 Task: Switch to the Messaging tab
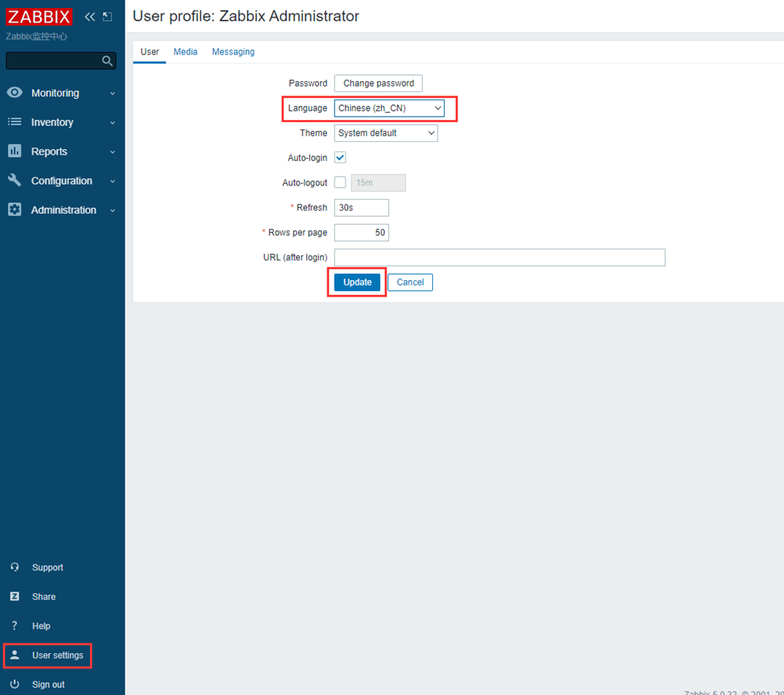click(233, 52)
